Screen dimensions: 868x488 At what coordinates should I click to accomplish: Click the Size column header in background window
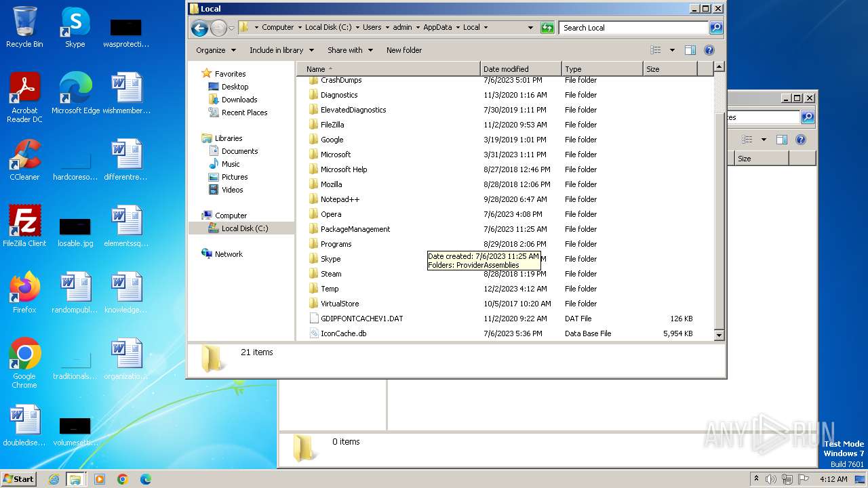point(761,159)
